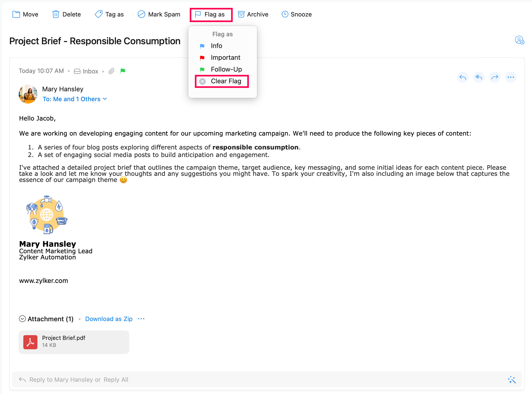Viewport: 532px width, 394px height.
Task: Click the green flag beside Inbox label
Action: (x=123, y=71)
